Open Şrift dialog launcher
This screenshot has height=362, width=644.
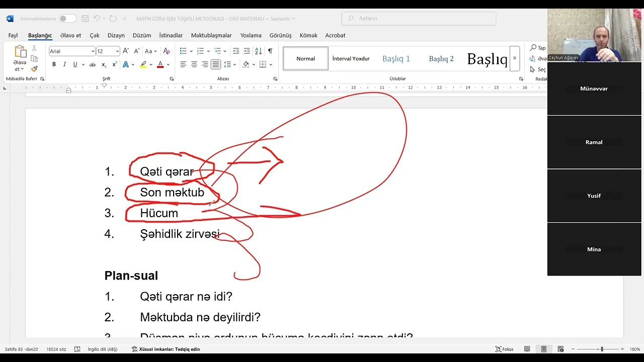point(172,79)
